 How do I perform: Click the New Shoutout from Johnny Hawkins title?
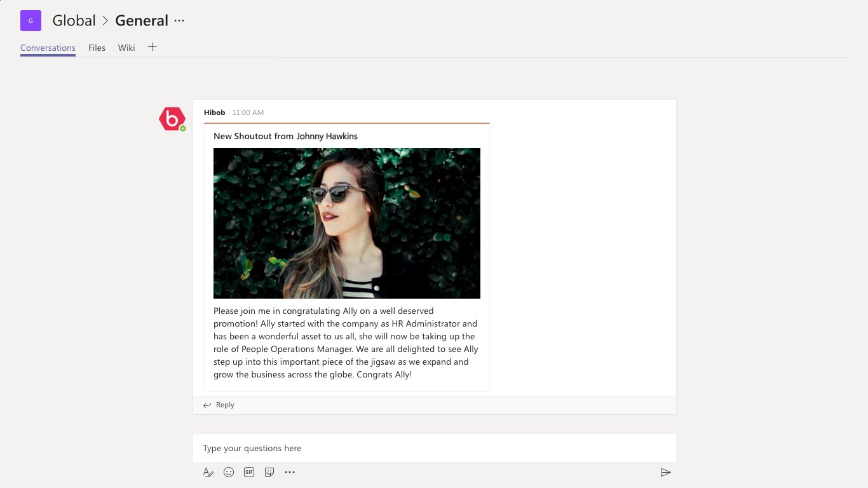(x=285, y=136)
